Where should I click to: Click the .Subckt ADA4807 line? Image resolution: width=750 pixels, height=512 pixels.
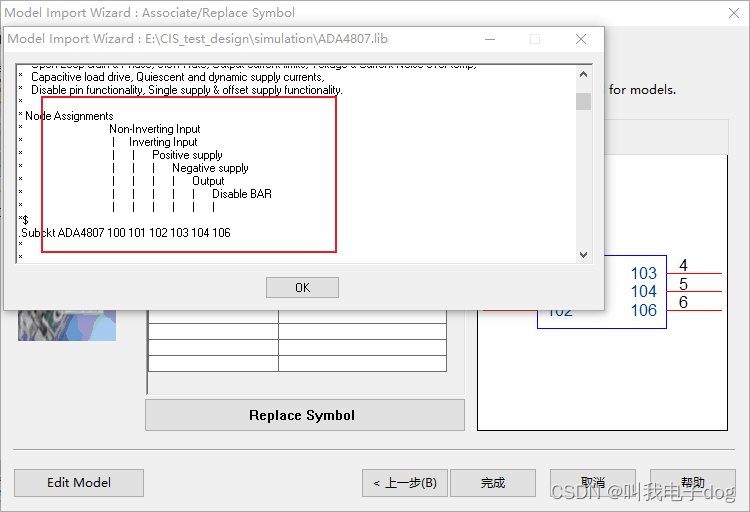point(125,233)
